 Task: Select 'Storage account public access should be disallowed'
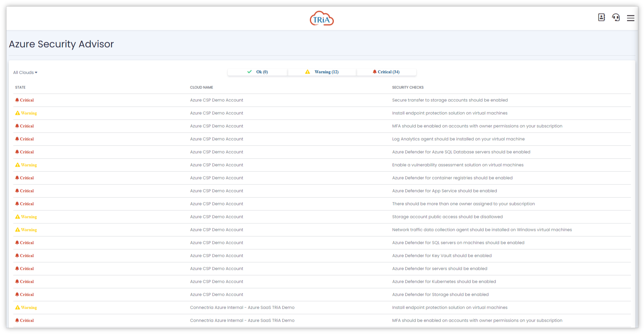447,217
